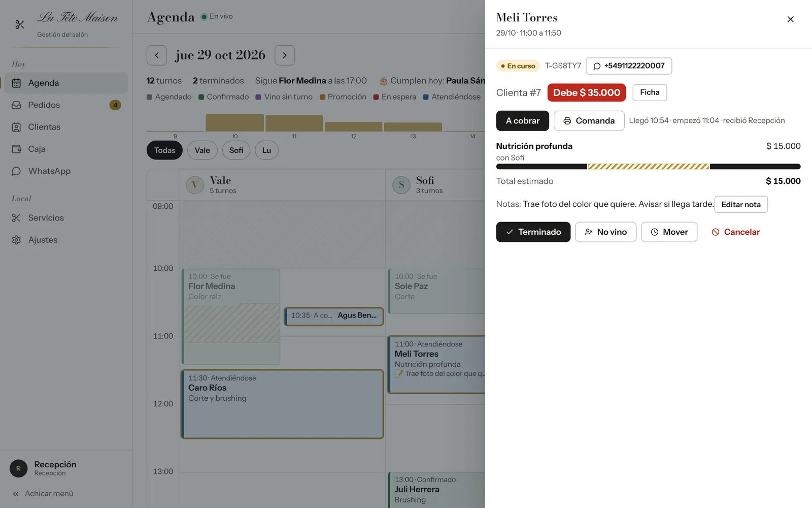Screen dimensions: 812x508
Task: Go to previous day arrow
Action: pos(157,55)
